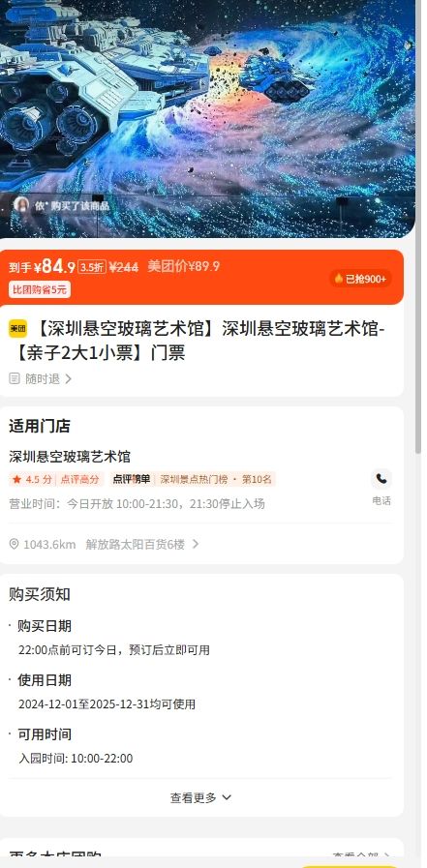Open store 深圳悬空玻璃艺术馆 link
The image size is (427, 868).
70,457
